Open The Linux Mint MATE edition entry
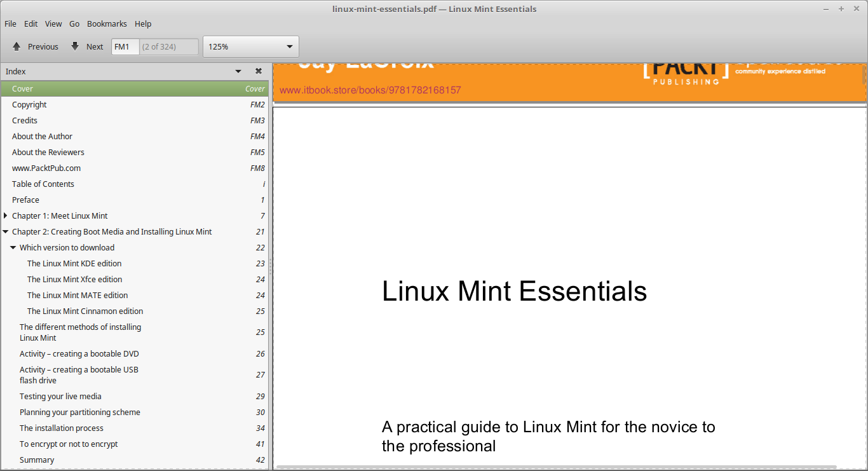 click(x=135, y=295)
